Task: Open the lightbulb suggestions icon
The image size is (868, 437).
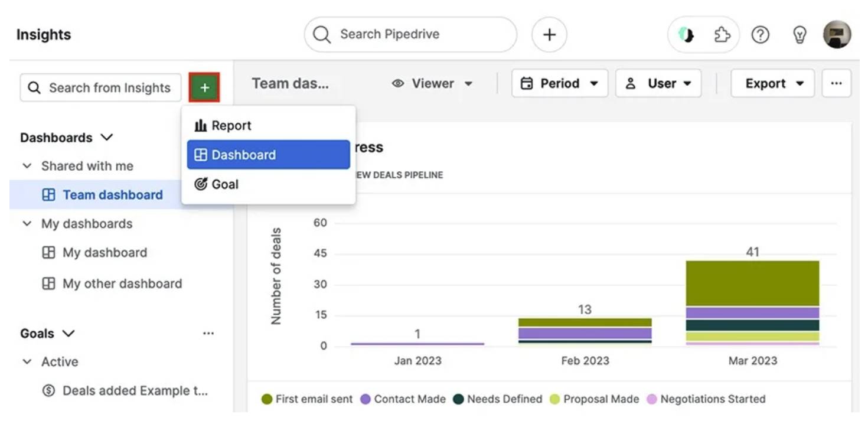Action: [x=800, y=34]
